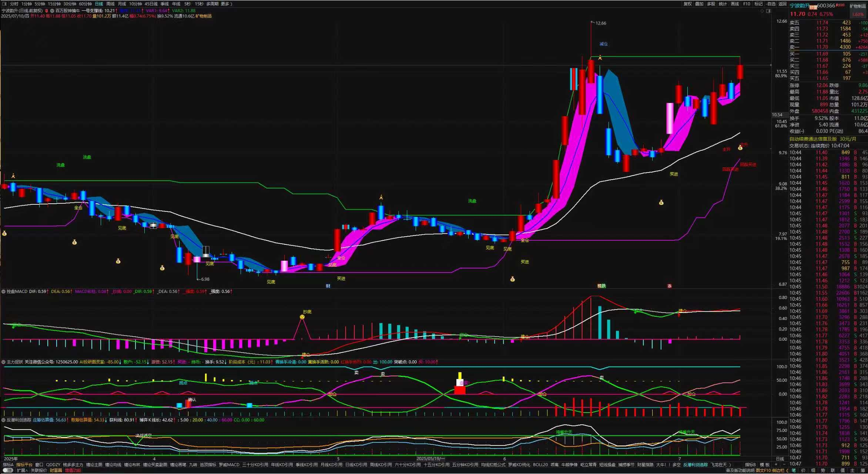This screenshot has height=474, width=868.
Task: Open the 指标A indicator dropdown
Action: [x=8, y=464]
